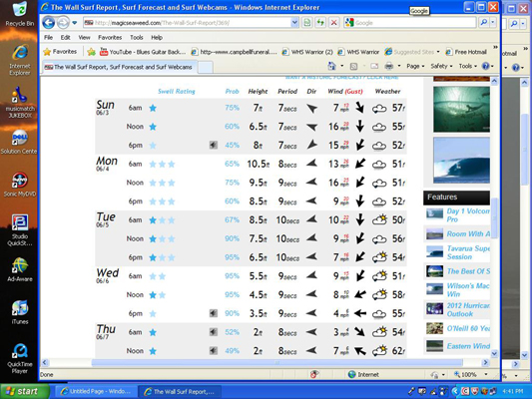
Task: Open the search provider dropdown arrow
Action: click(493, 23)
